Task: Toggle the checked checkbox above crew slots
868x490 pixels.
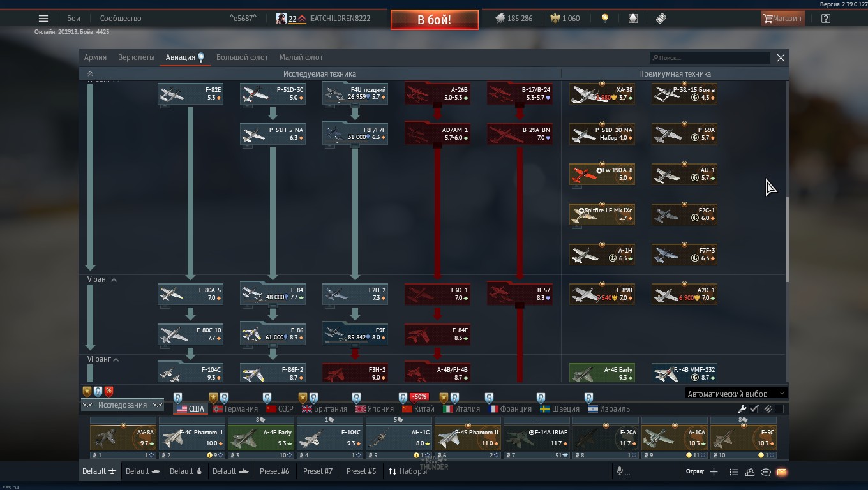Action: 754,409
